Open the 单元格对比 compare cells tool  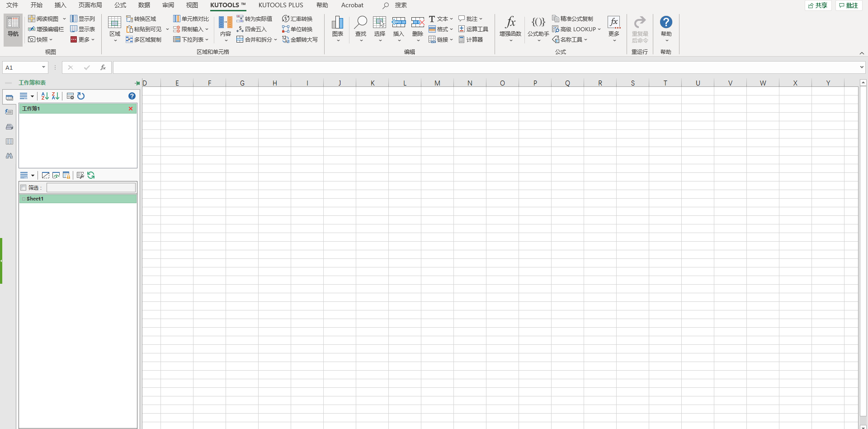click(x=191, y=19)
